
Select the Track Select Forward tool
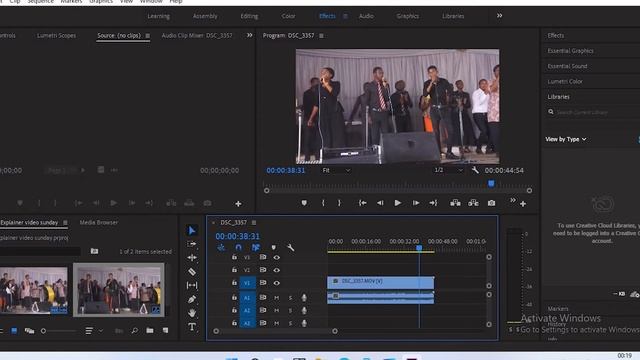pyautogui.click(x=191, y=244)
